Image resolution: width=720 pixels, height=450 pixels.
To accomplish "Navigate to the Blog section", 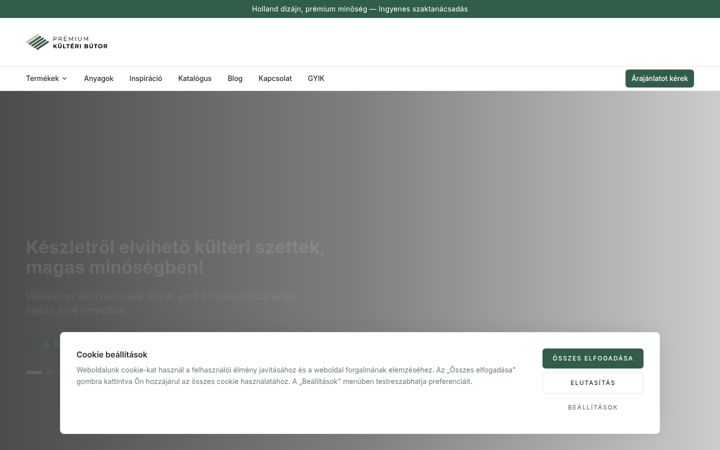I will 235,79.
